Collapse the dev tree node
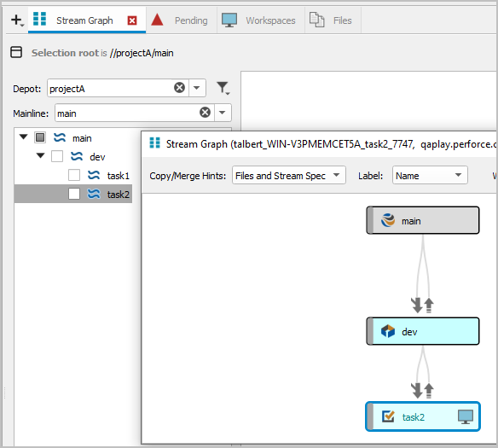Screen dimensions: 498x448 click(40, 155)
